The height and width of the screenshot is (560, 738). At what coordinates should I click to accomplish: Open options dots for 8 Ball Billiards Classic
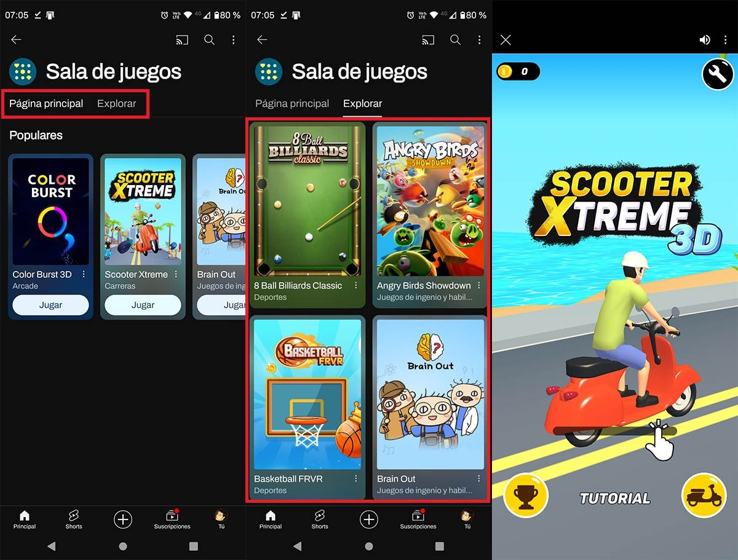pos(355,285)
